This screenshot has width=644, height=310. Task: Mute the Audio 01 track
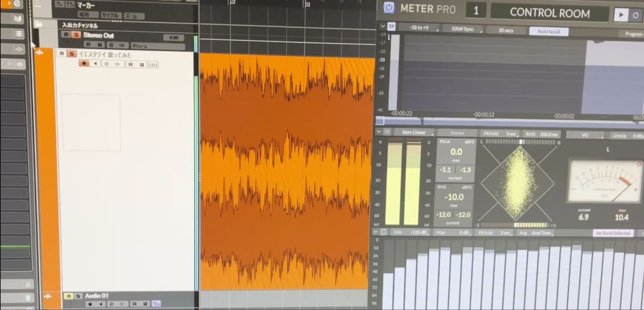[x=68, y=296]
